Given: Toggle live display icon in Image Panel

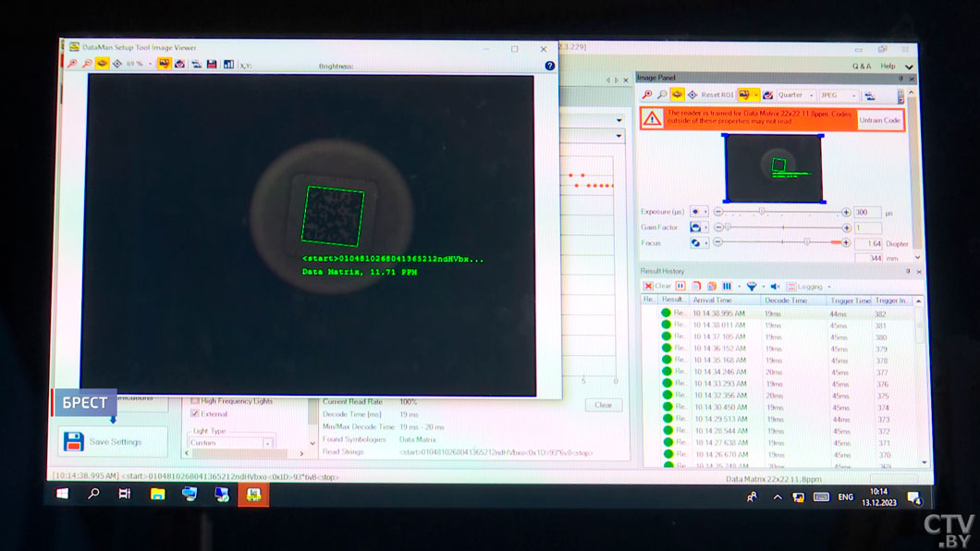Looking at the screenshot, I should click(677, 95).
